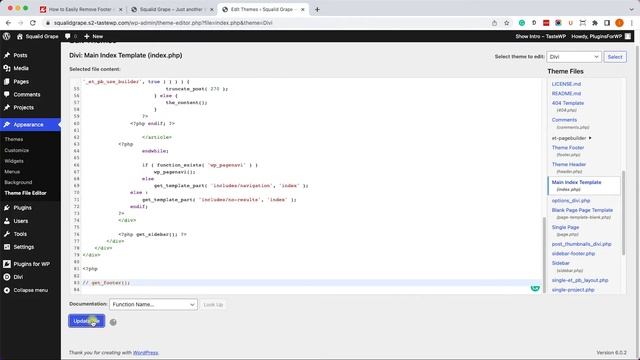Bookmark this page with the star icon

pos(507,23)
